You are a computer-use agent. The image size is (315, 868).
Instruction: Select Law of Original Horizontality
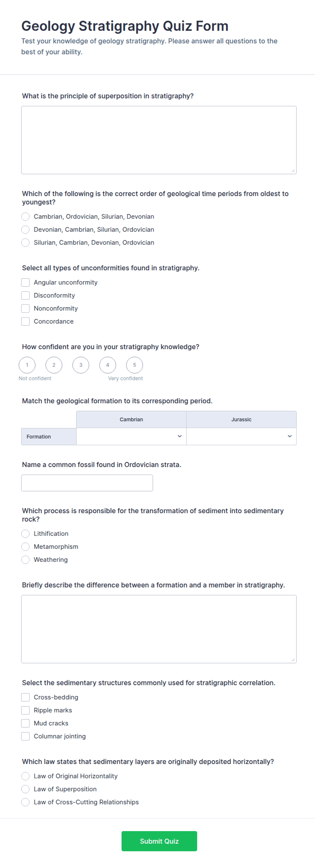25,776
